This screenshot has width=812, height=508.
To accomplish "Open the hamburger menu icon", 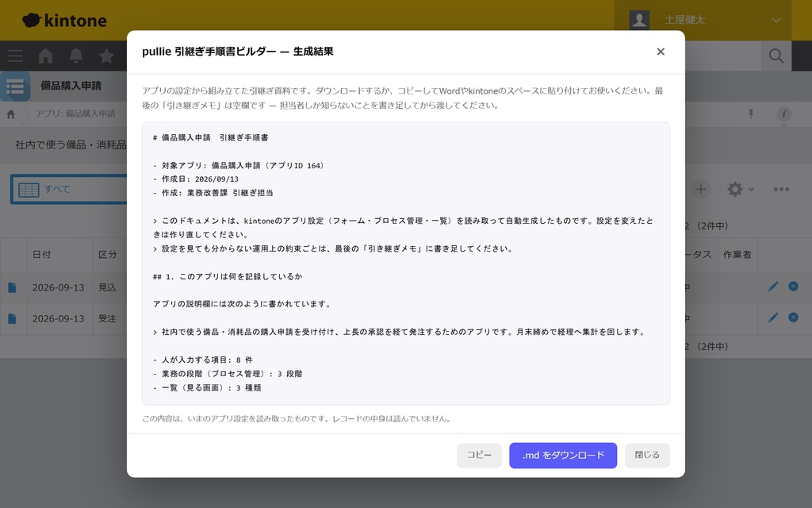I will (x=15, y=56).
